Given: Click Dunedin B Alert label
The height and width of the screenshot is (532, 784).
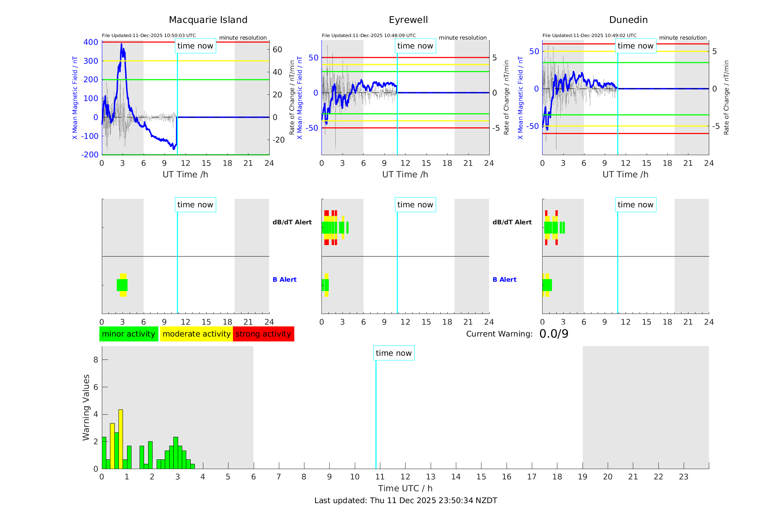Looking at the screenshot, I should [504, 280].
